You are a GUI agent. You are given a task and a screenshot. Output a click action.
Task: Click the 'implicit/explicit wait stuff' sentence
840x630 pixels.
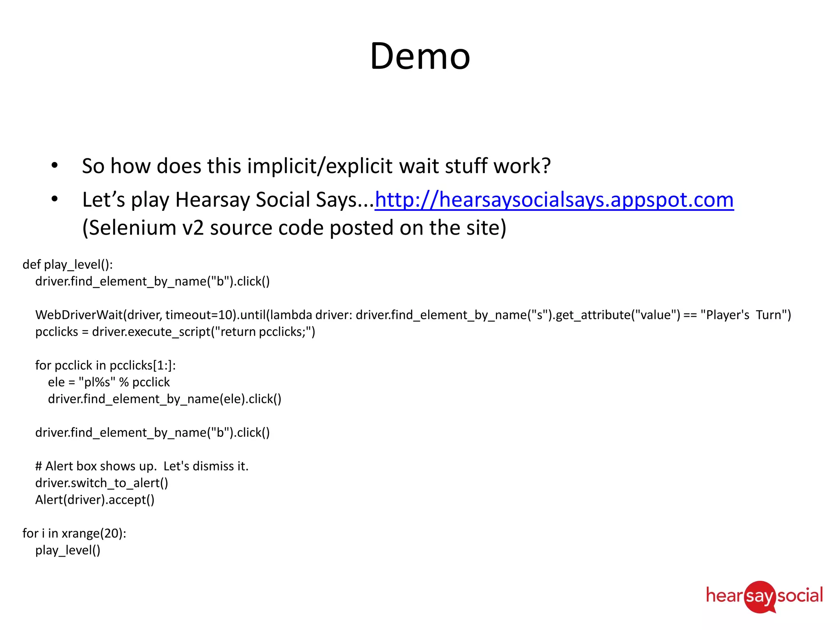tap(316, 166)
